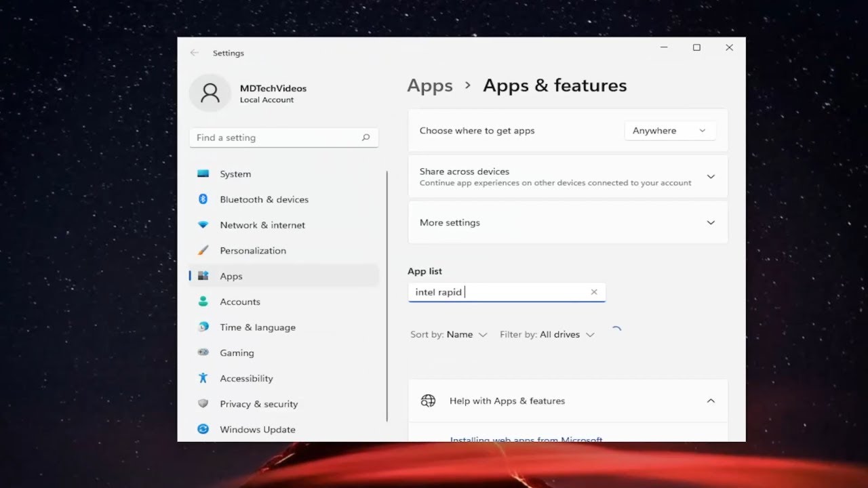868x488 pixels.
Task: Go to Windows Update label
Action: click(x=258, y=430)
